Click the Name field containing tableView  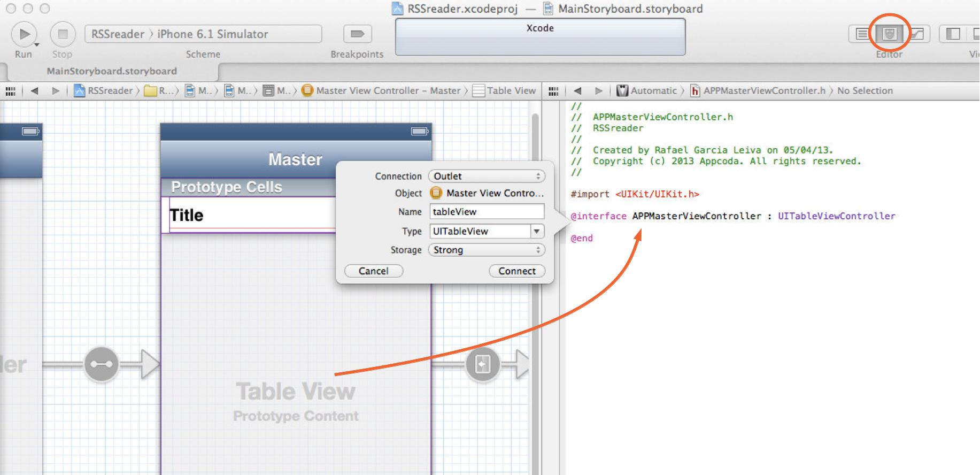click(x=487, y=212)
